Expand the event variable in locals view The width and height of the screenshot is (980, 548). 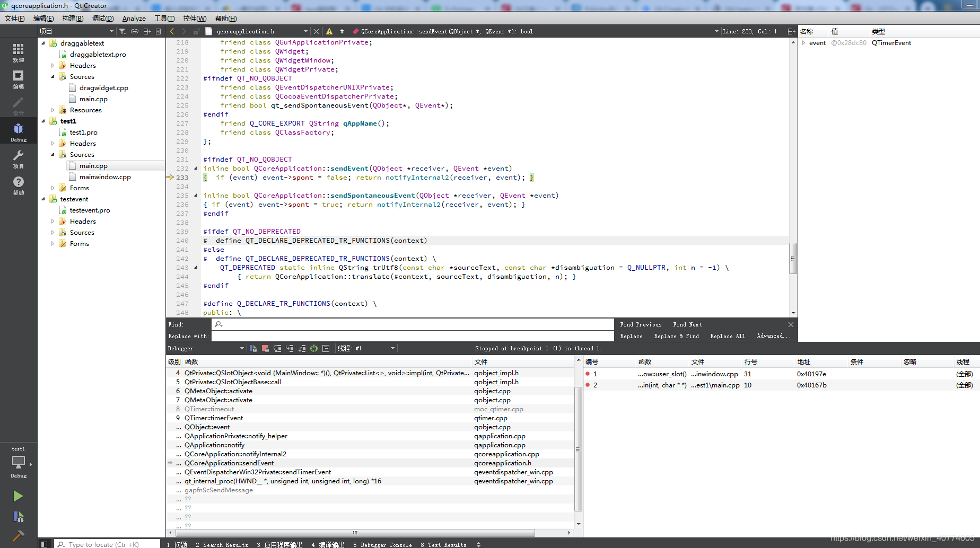[804, 43]
